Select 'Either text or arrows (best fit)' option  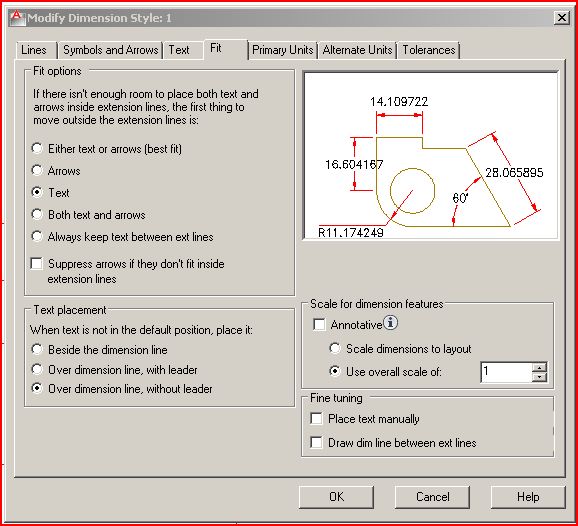click(x=37, y=149)
